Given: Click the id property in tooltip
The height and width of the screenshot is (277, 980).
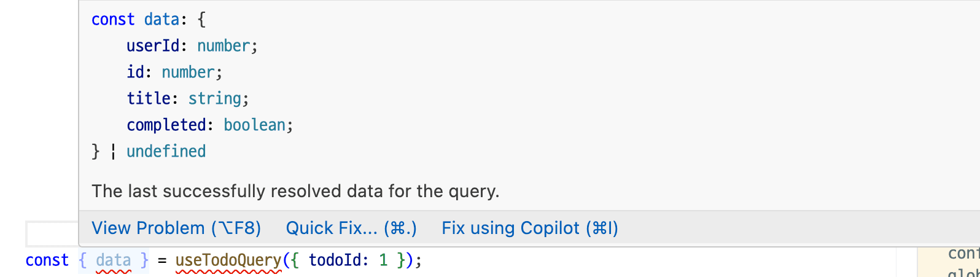Looking at the screenshot, I should click(135, 72).
